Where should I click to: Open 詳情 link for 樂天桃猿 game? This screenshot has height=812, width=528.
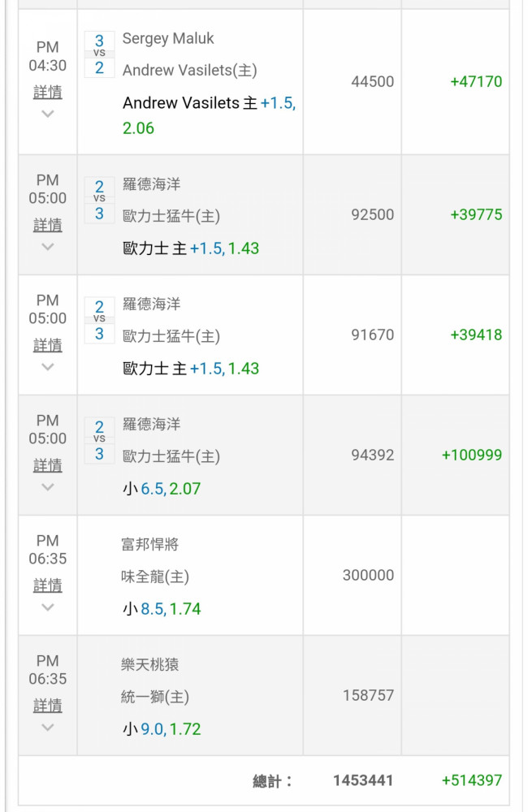point(48,706)
